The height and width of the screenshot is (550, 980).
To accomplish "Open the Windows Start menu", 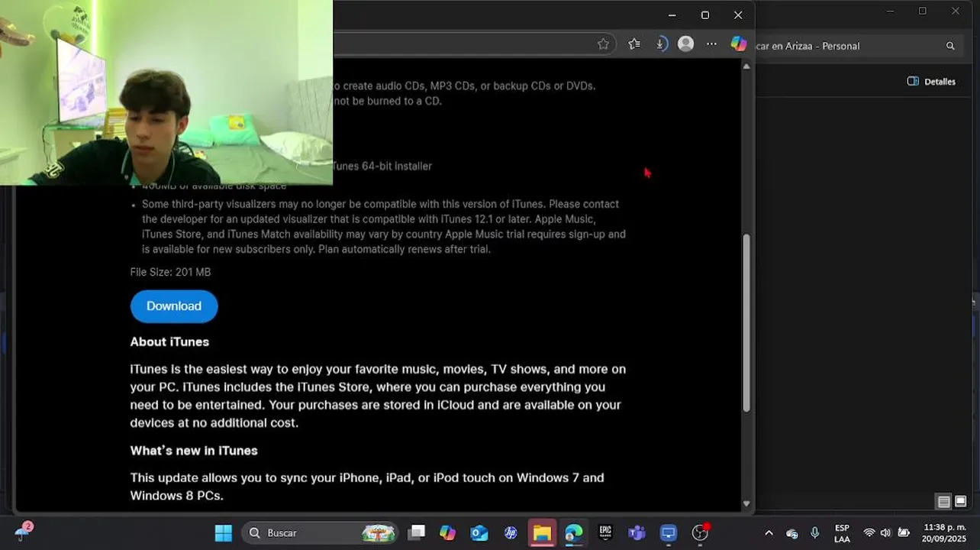I will pyautogui.click(x=224, y=532).
